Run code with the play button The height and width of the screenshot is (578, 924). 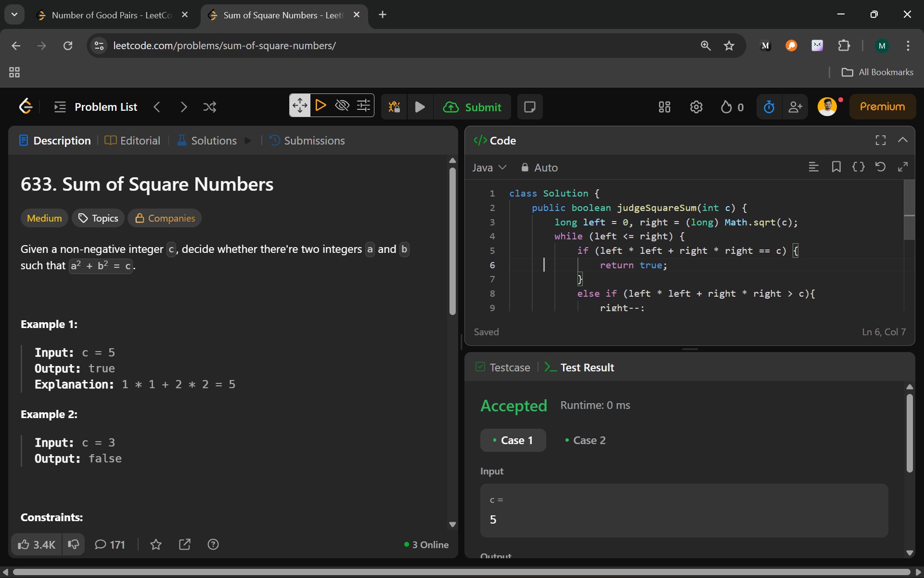point(420,107)
